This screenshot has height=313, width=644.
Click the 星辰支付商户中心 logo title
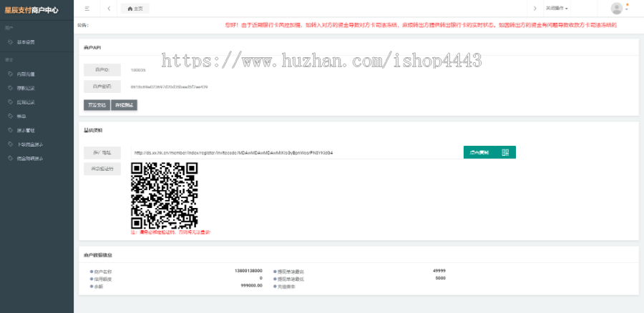pyautogui.click(x=31, y=10)
